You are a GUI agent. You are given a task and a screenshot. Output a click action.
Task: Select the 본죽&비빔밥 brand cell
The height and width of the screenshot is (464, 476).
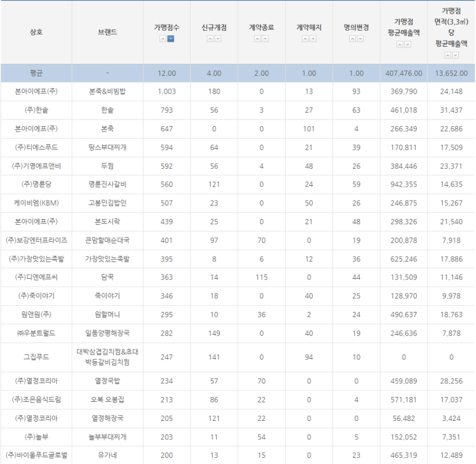108,91
